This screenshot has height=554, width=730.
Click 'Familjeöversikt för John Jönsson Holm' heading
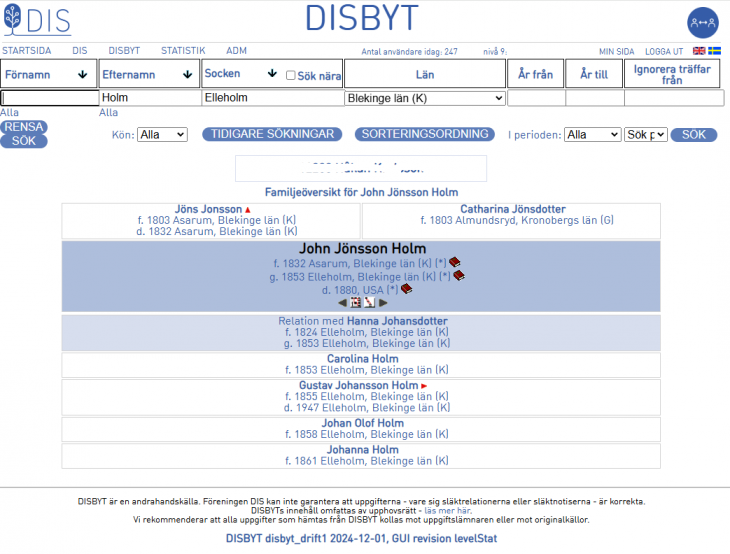click(x=361, y=192)
